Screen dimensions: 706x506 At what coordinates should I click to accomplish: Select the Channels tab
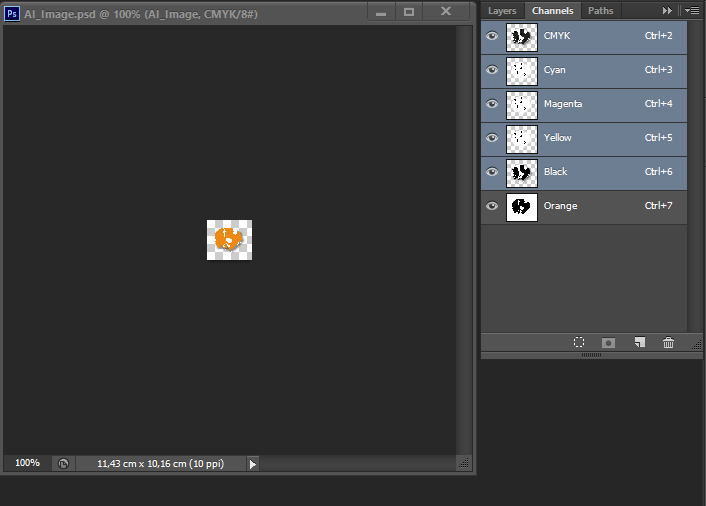[552, 11]
